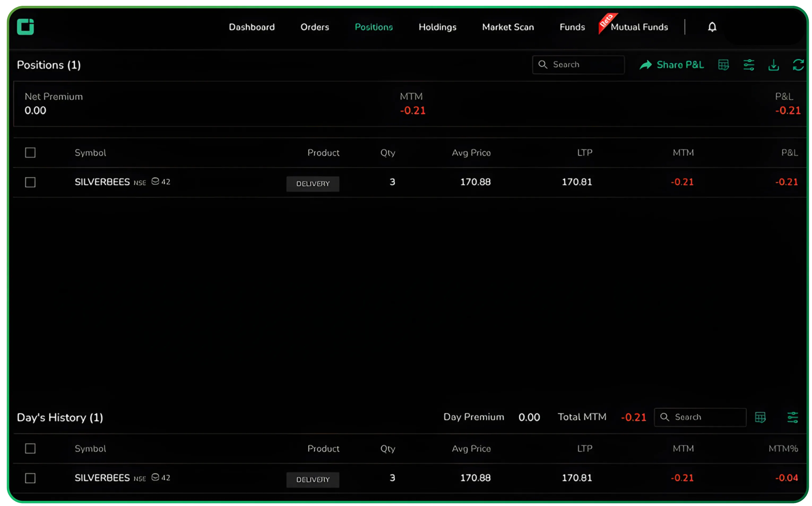This screenshot has width=812, height=506.
Task: Click Share P&L
Action: point(680,64)
